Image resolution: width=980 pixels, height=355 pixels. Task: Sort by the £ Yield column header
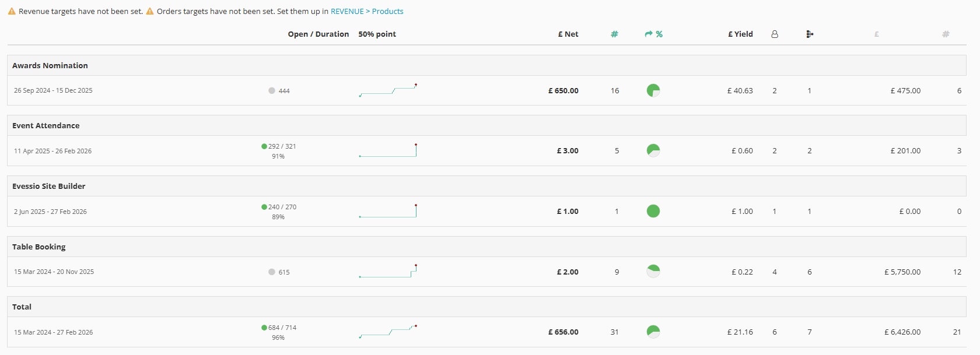740,34
